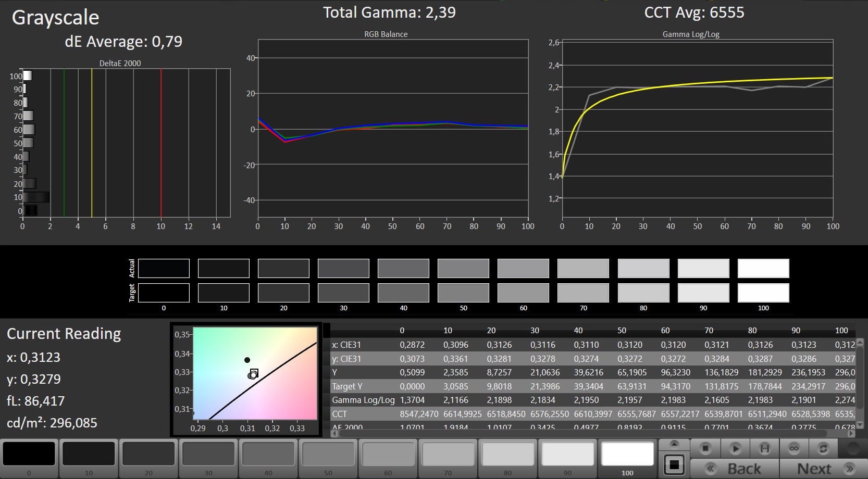Click the CIE chromaticity diagram
Screen dimensions: 868x479
(255, 373)
